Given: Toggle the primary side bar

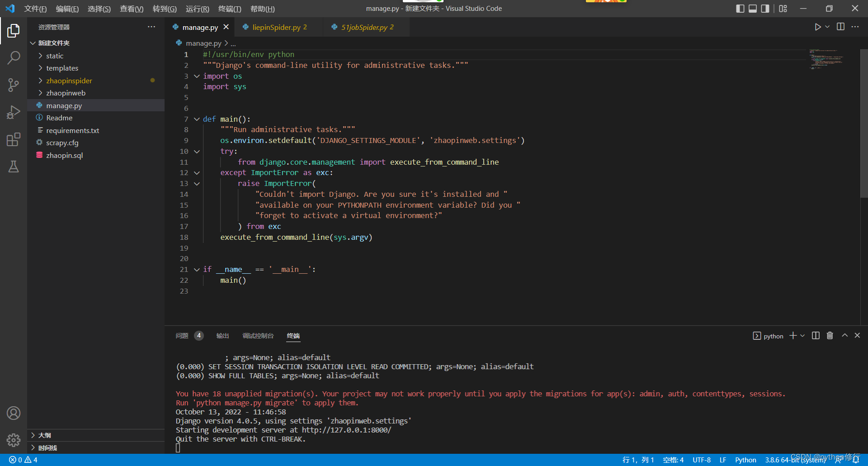Looking at the screenshot, I should pos(740,9).
